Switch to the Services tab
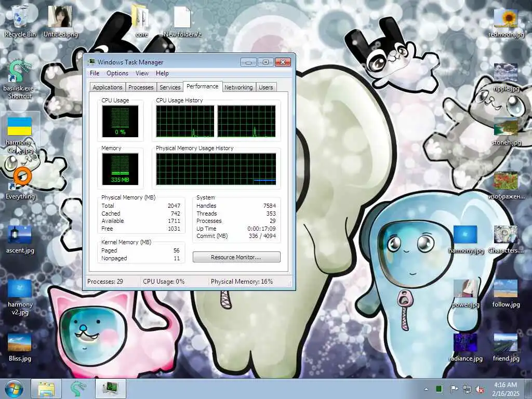Viewport: 532px width, 399px height. [170, 87]
